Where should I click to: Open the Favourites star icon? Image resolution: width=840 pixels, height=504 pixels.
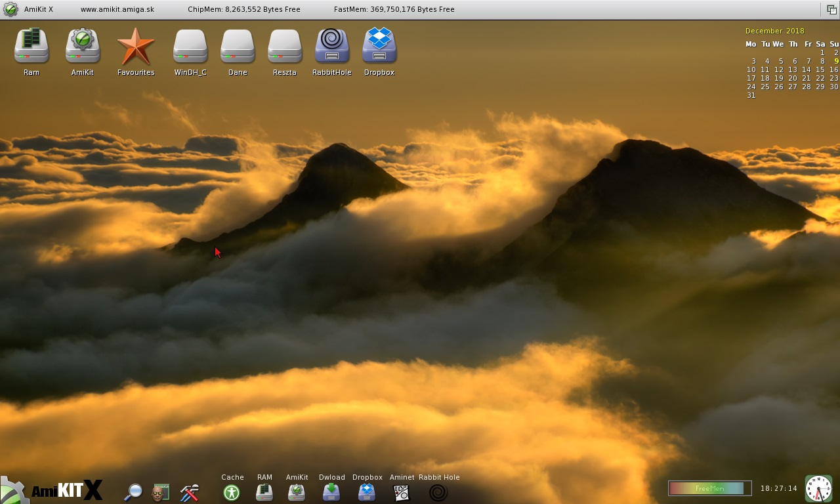136,47
